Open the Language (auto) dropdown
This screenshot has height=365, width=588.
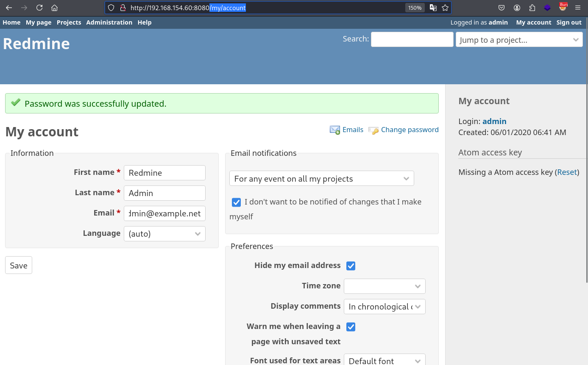coord(164,234)
